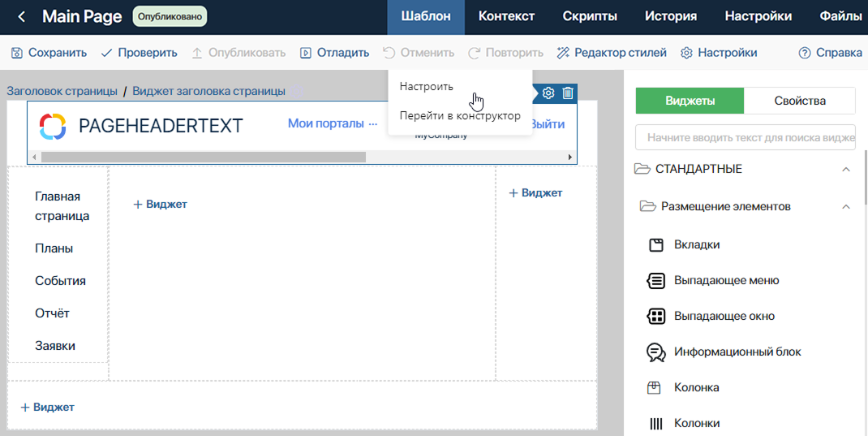Click Отменить undo button
Screen dimensions: 868x436
point(419,53)
